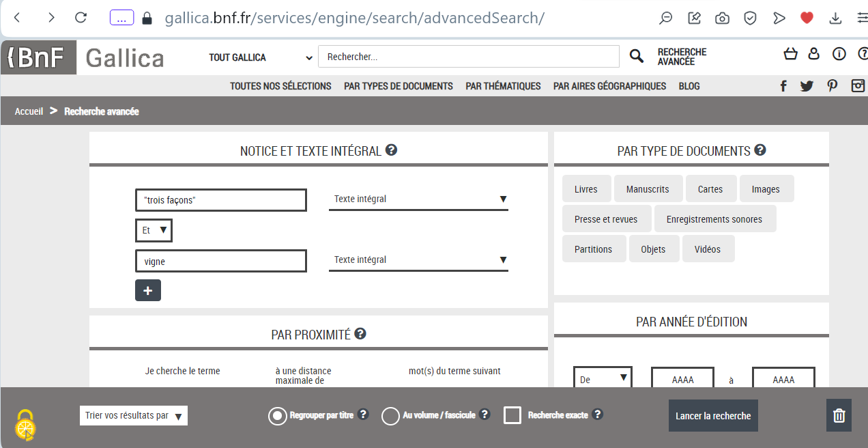Enable the Recherche exacte checkbox

(x=512, y=415)
